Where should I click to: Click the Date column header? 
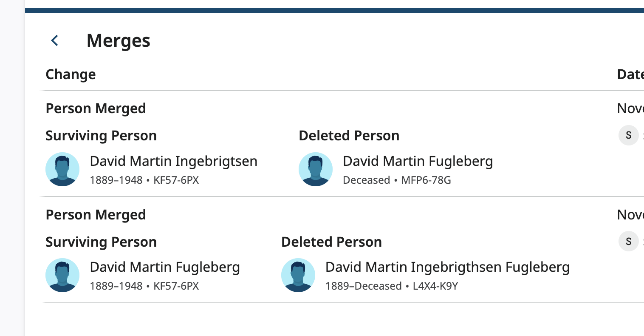click(x=630, y=74)
